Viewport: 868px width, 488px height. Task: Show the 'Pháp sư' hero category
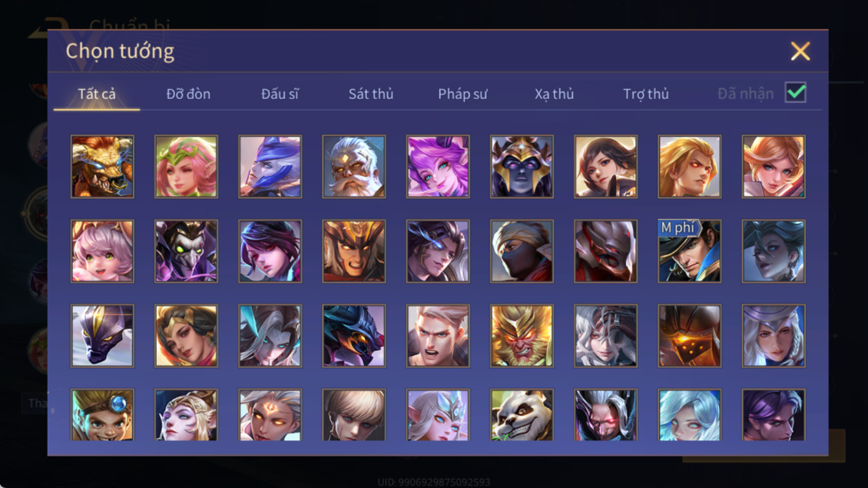(x=462, y=94)
